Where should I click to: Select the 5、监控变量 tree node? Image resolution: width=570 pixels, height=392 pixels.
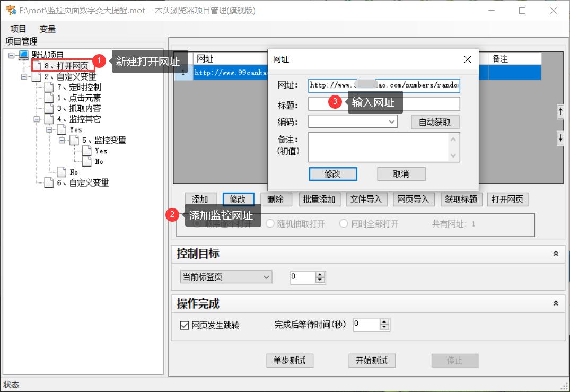[x=104, y=140]
